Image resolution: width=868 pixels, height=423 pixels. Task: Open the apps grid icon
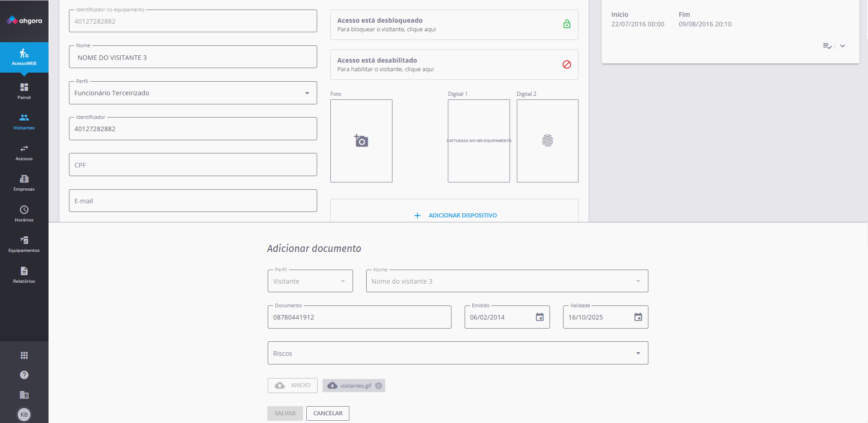point(24,355)
